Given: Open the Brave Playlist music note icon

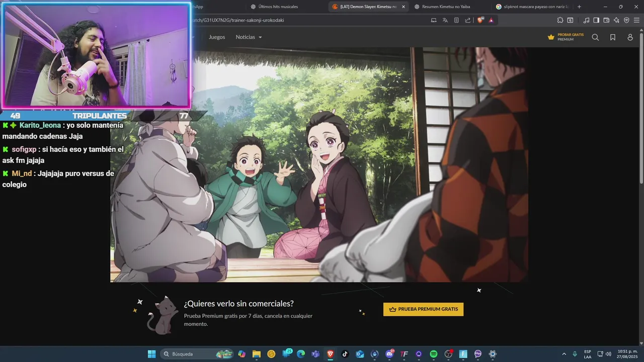Looking at the screenshot, I should [586, 20].
